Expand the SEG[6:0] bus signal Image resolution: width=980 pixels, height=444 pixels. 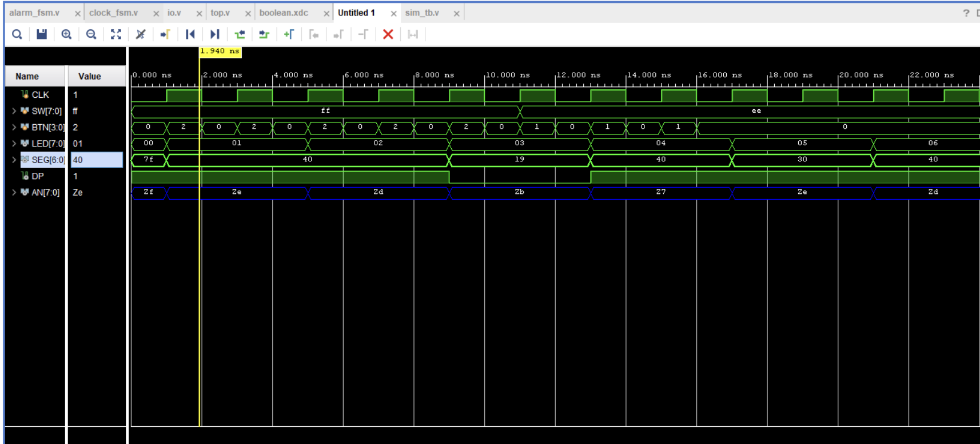coord(14,160)
